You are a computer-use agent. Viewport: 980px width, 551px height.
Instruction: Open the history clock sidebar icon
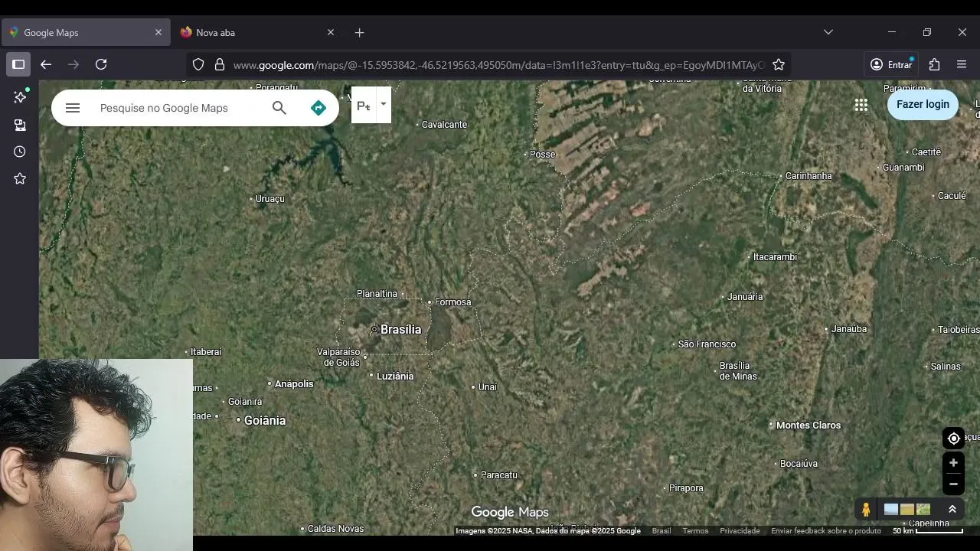pos(20,152)
